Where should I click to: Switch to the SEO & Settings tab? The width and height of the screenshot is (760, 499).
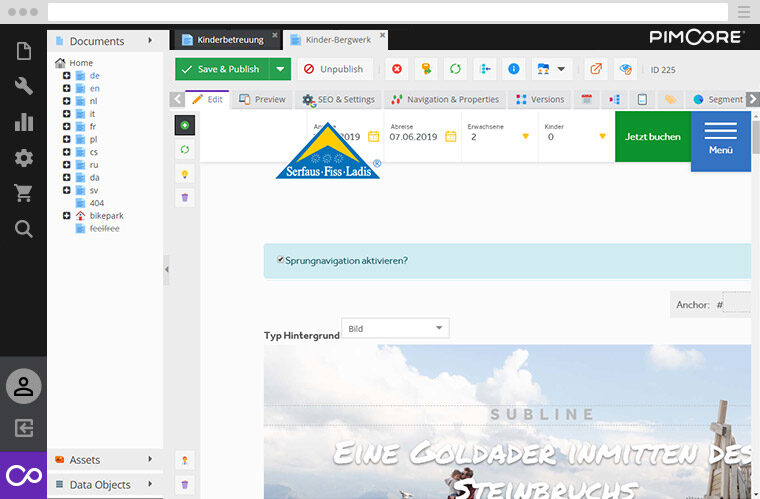coord(338,100)
